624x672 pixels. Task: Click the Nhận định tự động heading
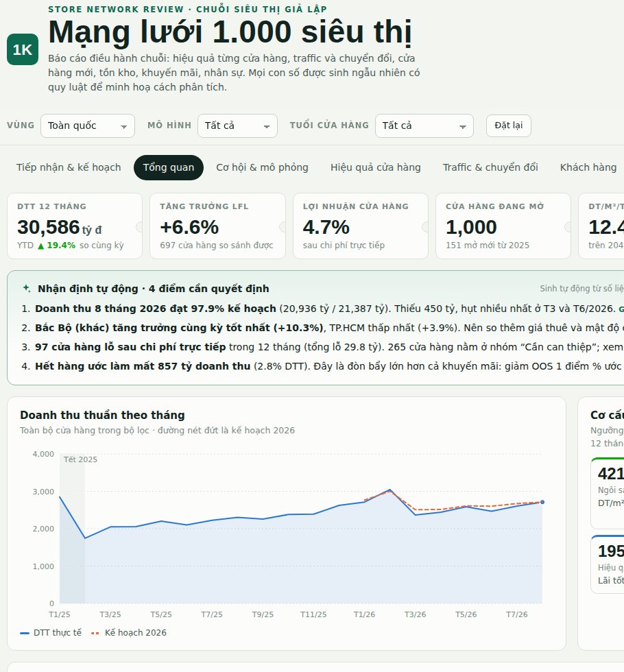pos(154,289)
